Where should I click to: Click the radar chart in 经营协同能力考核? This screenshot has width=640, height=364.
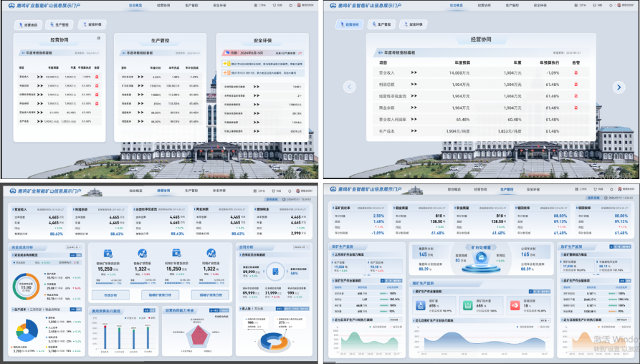(196, 336)
